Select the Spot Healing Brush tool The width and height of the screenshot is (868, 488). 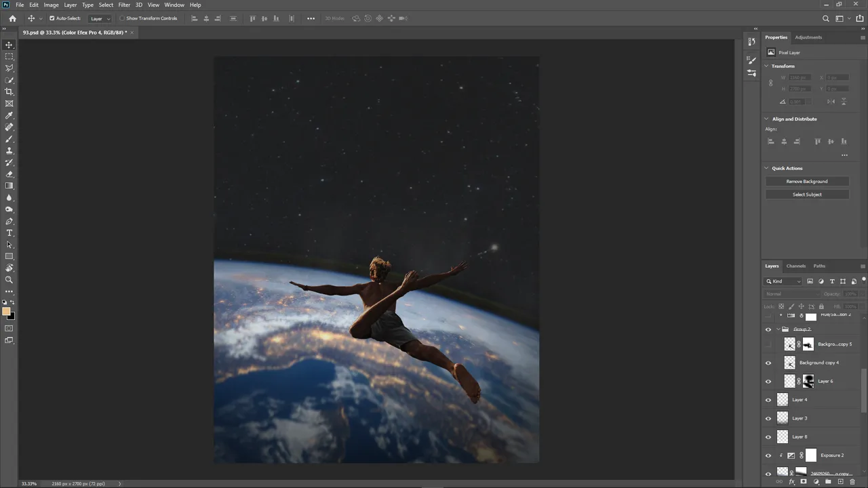(9, 127)
